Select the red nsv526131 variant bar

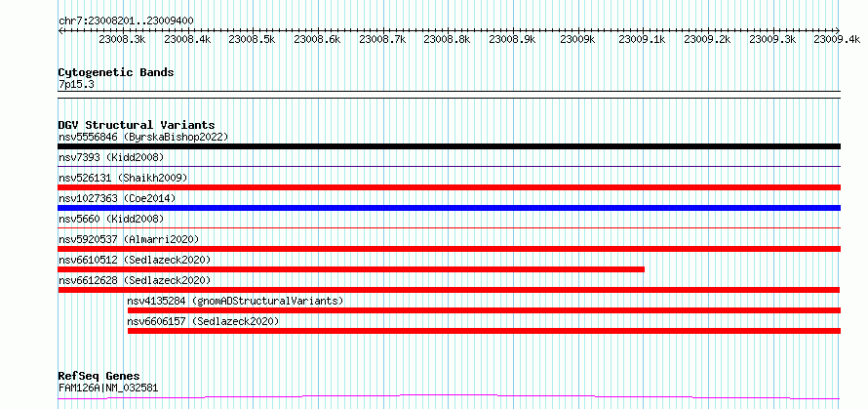[x=449, y=187]
